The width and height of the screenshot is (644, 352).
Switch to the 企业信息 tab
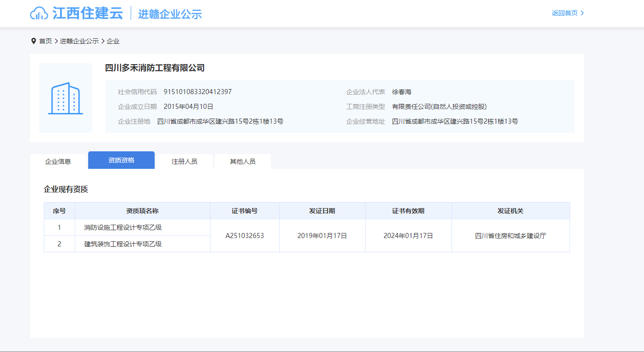[x=58, y=161]
